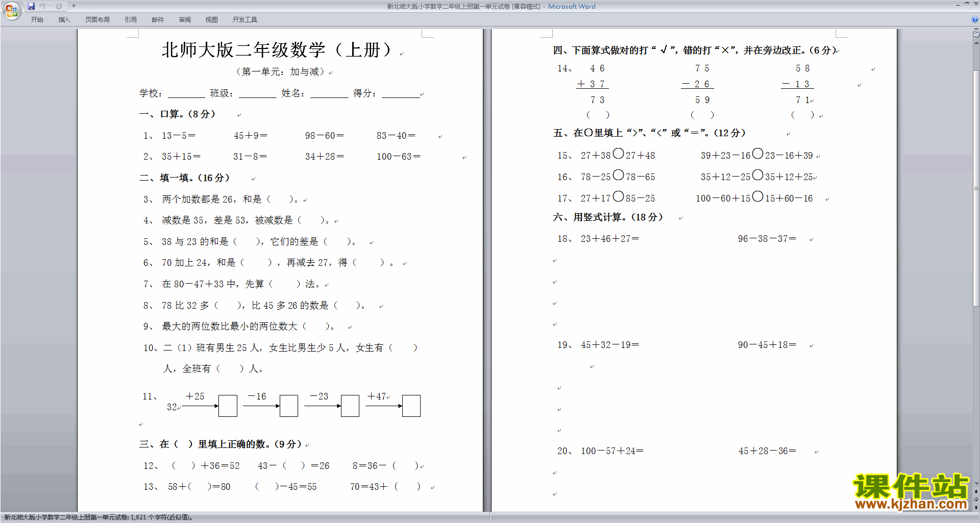Click the expression 45+28−36＝
Screen dimensions: 980x523
click(768, 451)
